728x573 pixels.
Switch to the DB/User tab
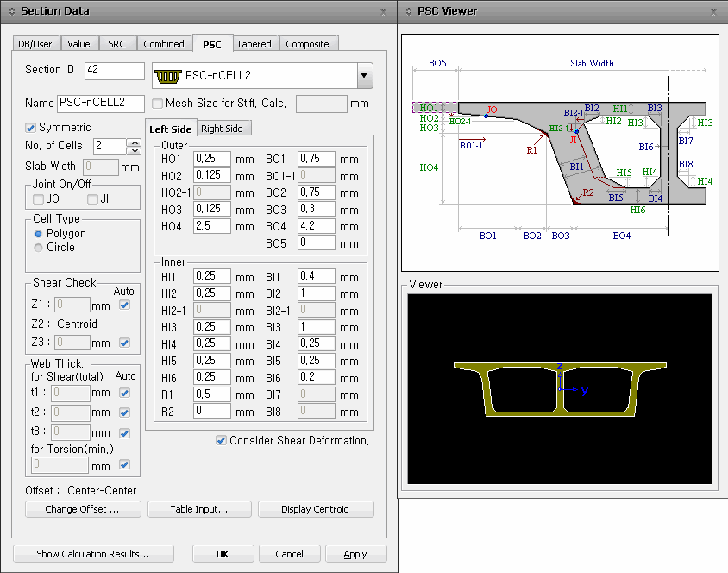(x=35, y=44)
